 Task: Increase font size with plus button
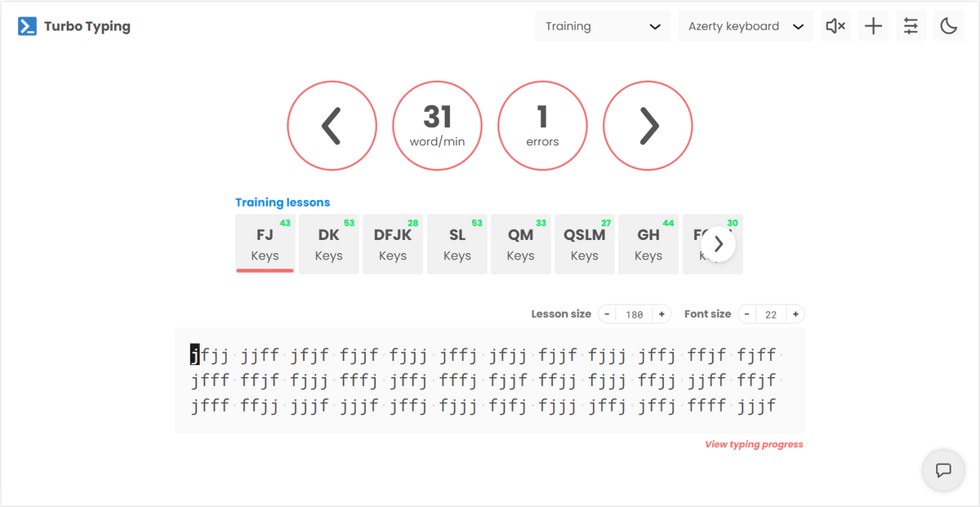tap(795, 314)
